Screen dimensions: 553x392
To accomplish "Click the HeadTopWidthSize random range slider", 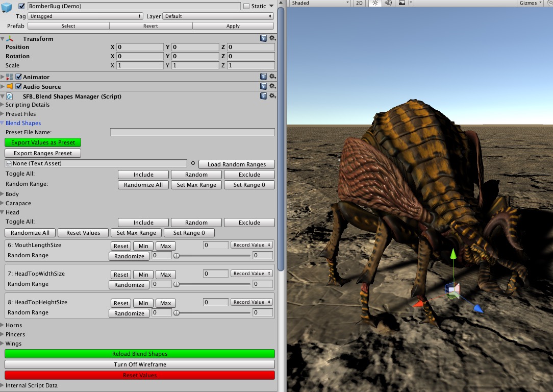I will (212, 284).
